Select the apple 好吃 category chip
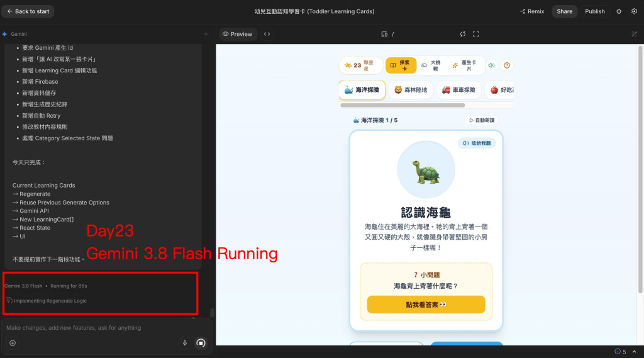This screenshot has width=644, height=358. (500, 90)
